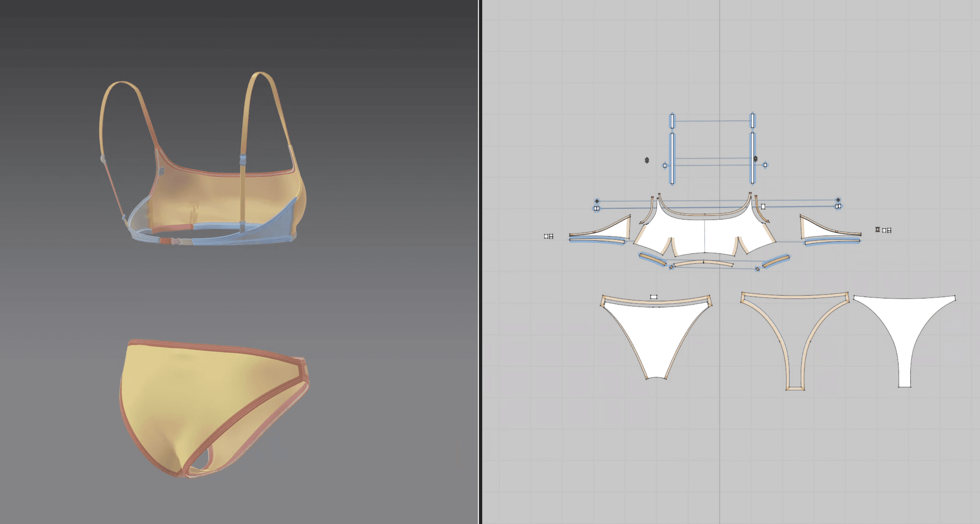Viewport: 980px width, 524px height.
Task: Select the dark slider hardware left of straps
Action: pos(647,160)
